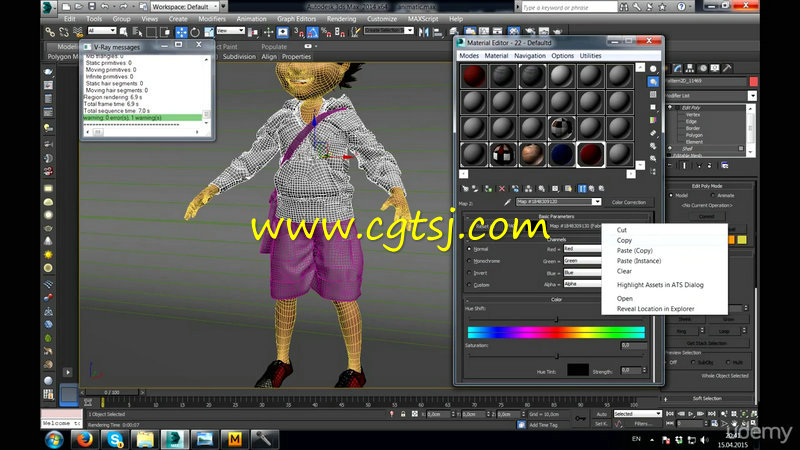Toggle the Percent Snap icon
The image size is (800, 450).
(326, 32)
